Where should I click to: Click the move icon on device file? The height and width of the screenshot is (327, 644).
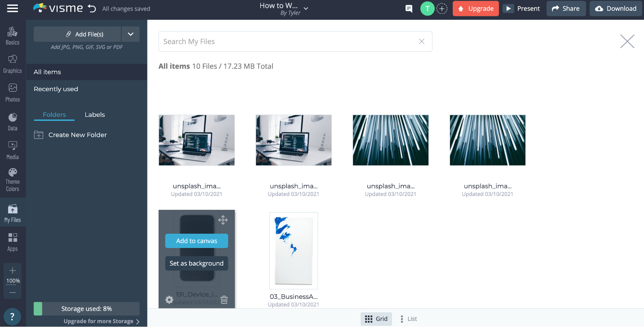click(223, 220)
